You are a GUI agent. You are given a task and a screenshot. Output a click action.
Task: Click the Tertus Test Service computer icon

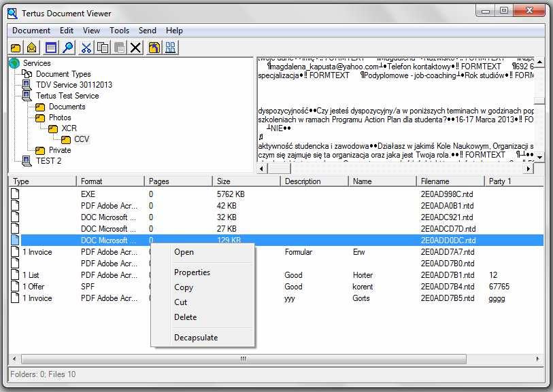point(27,95)
